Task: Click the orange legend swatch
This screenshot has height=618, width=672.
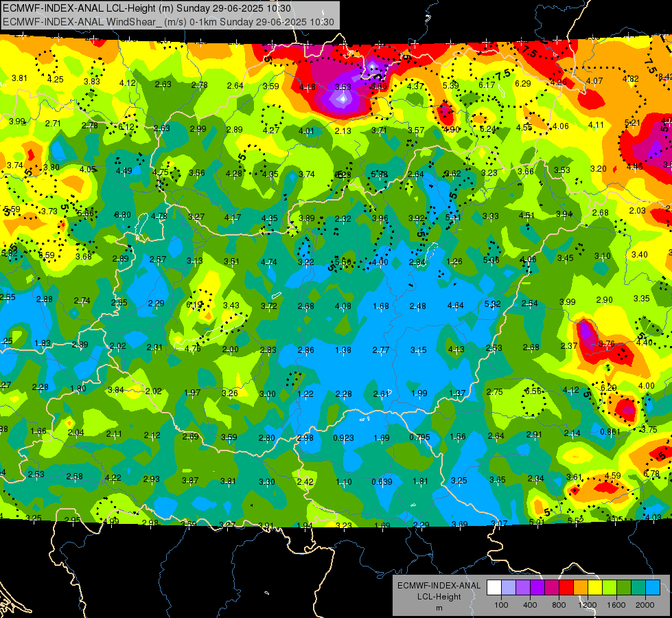Action: click(x=581, y=588)
